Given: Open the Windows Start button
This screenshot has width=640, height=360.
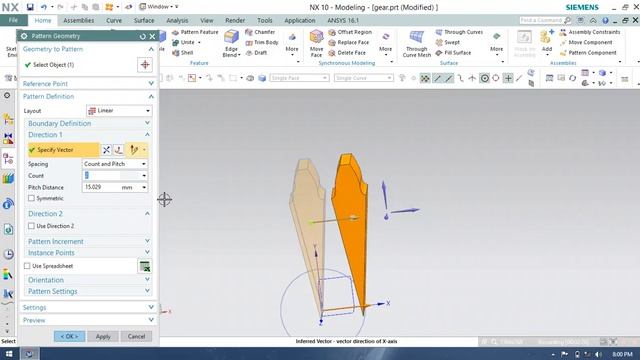Looking at the screenshot, I should (x=8, y=354).
